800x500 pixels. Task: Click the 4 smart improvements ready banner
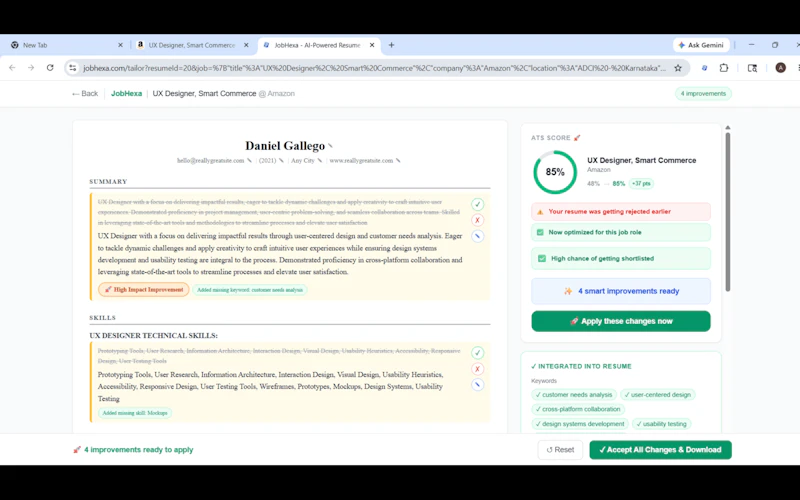point(620,291)
